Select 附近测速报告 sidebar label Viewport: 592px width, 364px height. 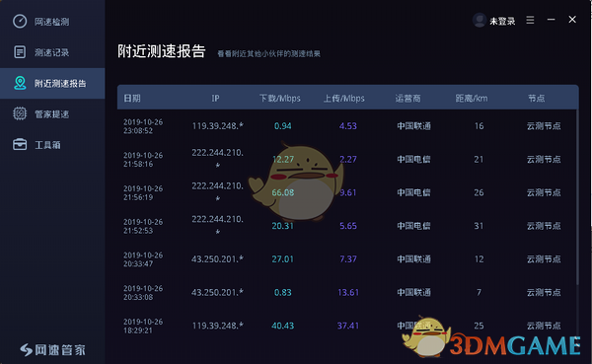(60, 84)
